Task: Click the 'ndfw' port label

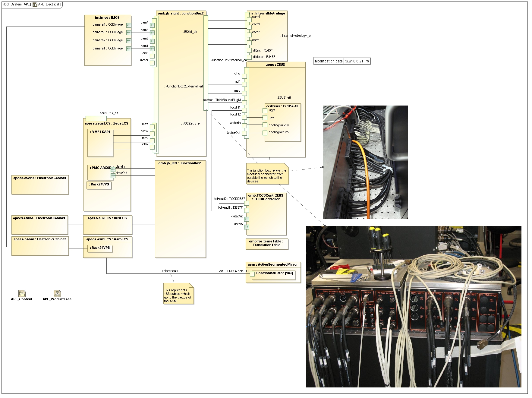Action: [144, 131]
